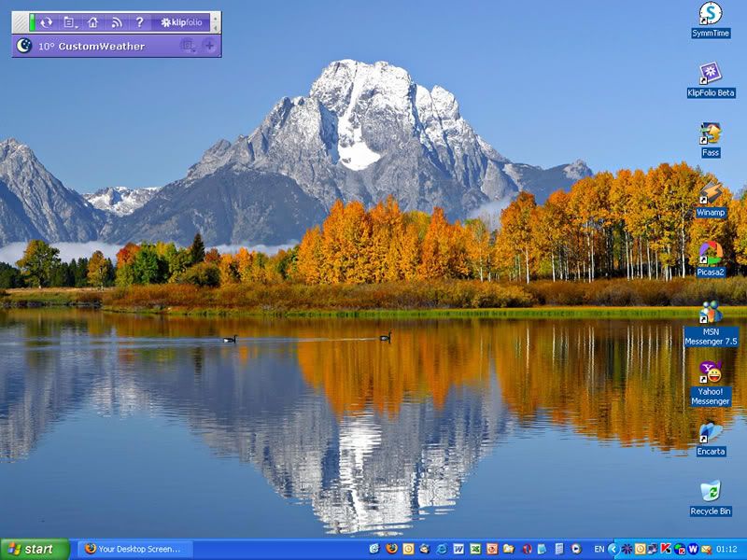Select the Picasa2 desktop shortcut

click(711, 260)
